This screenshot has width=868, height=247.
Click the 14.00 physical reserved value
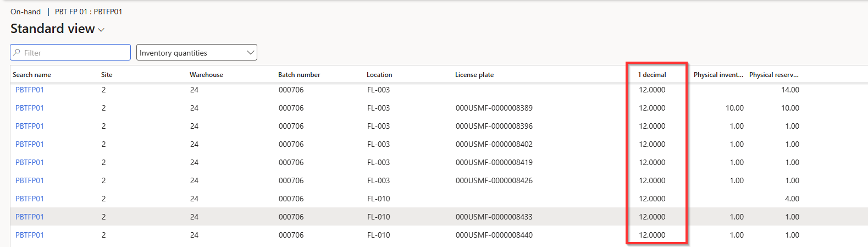[790, 90]
